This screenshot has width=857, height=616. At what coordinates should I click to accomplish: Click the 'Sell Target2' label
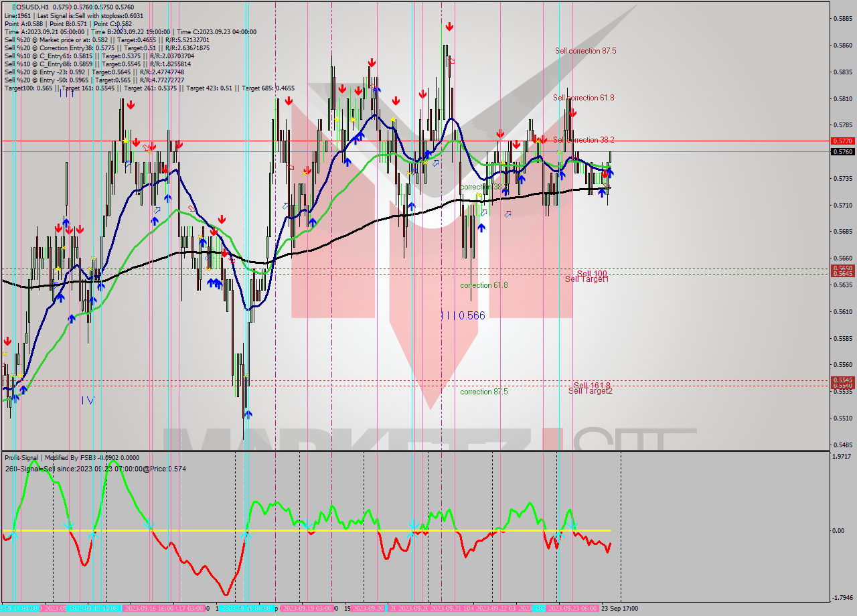(x=590, y=390)
